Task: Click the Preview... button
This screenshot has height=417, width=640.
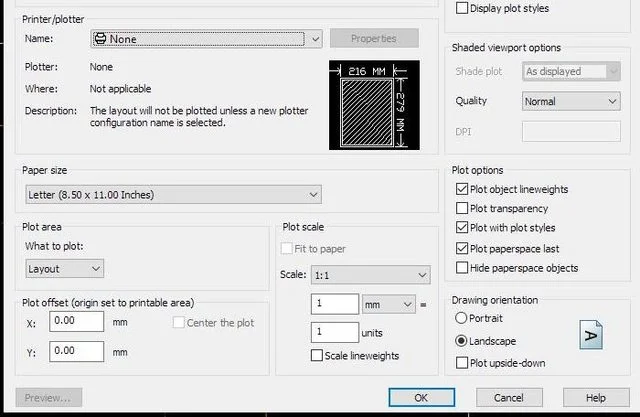Action: point(49,398)
